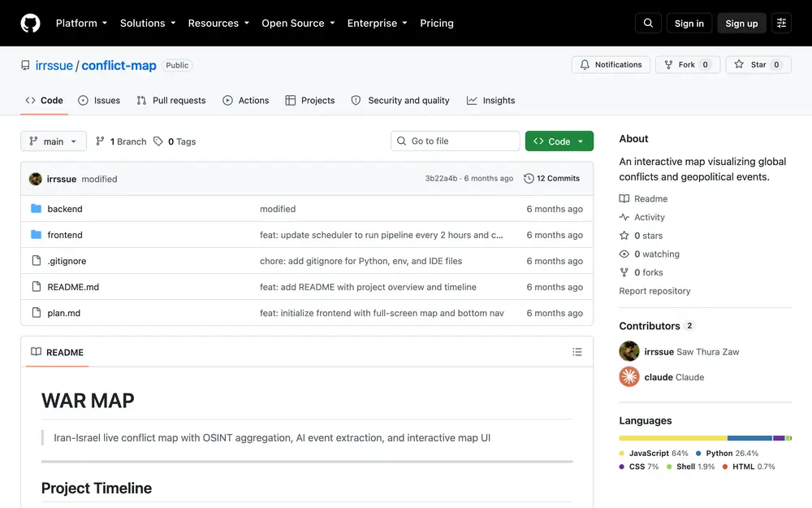Toggle Notifications for this repository
The image size is (812, 508).
click(x=611, y=65)
